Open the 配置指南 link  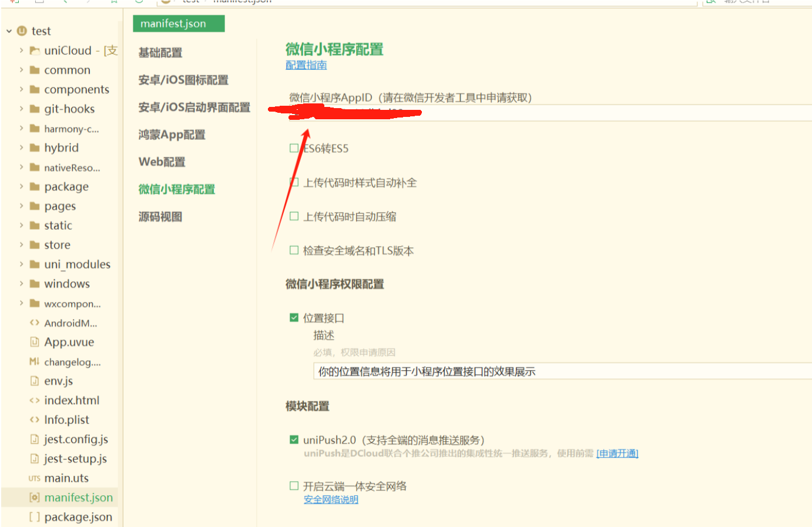[x=306, y=65]
